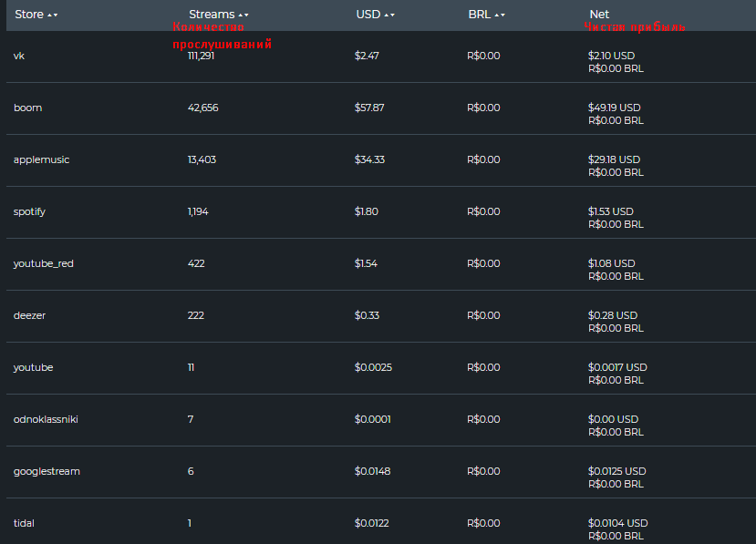The width and height of the screenshot is (756, 544).
Task: Select the boom store name
Action: point(28,108)
